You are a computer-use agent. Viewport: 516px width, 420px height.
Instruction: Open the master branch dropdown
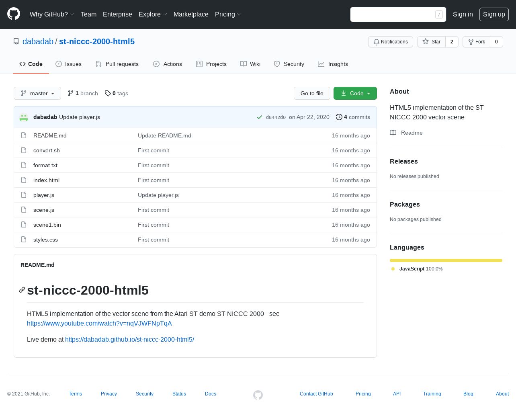coord(37,93)
